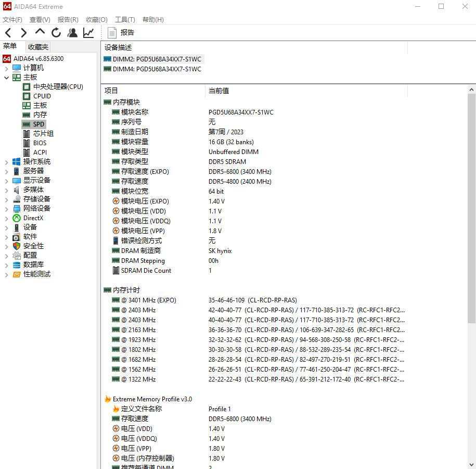Expand the 存储设备 tree node
476x469 pixels.
[6, 200]
